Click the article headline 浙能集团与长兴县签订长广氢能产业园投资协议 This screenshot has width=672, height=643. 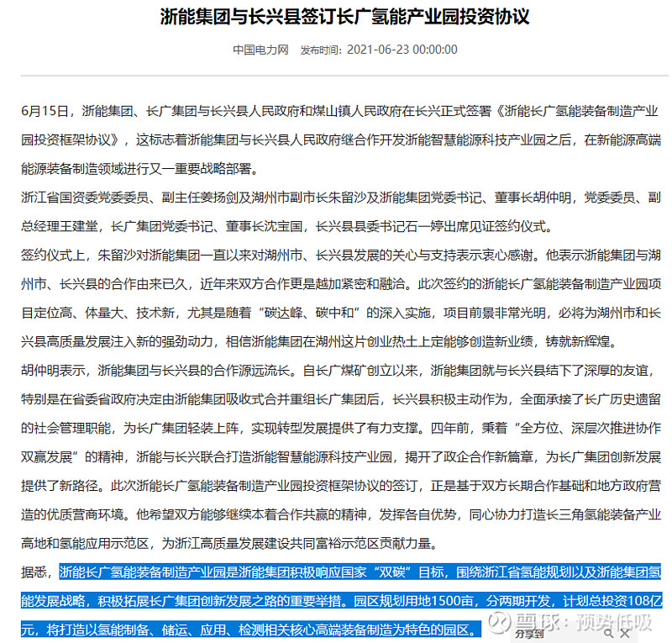pyautogui.click(x=345, y=16)
